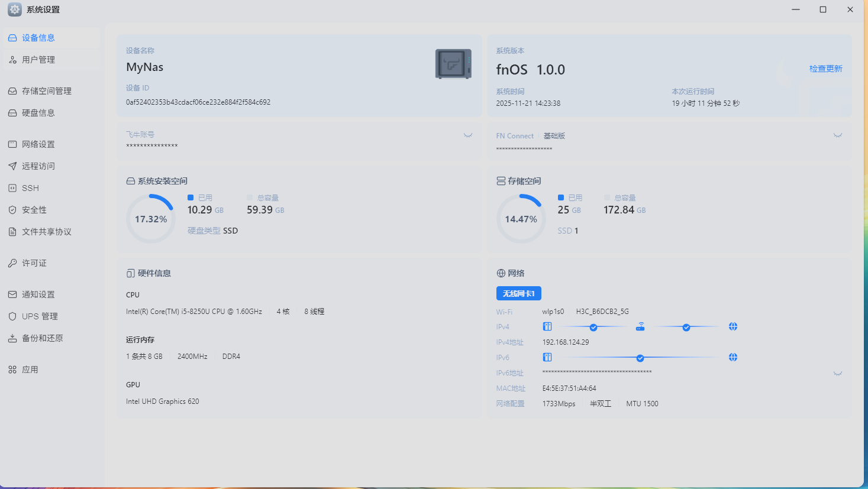
Task: Click the 14.47% storage usage ring
Action: (521, 219)
